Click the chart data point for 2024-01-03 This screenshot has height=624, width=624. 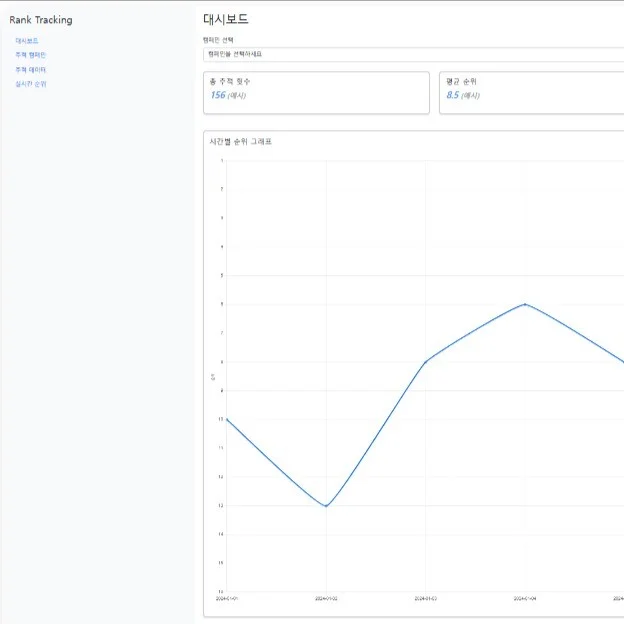point(426,361)
